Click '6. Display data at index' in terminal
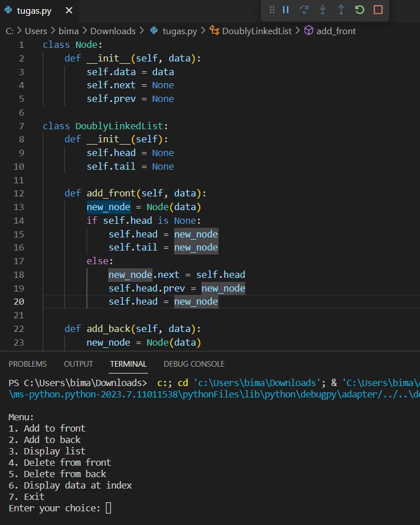The height and width of the screenshot is (525, 420). [x=70, y=486]
